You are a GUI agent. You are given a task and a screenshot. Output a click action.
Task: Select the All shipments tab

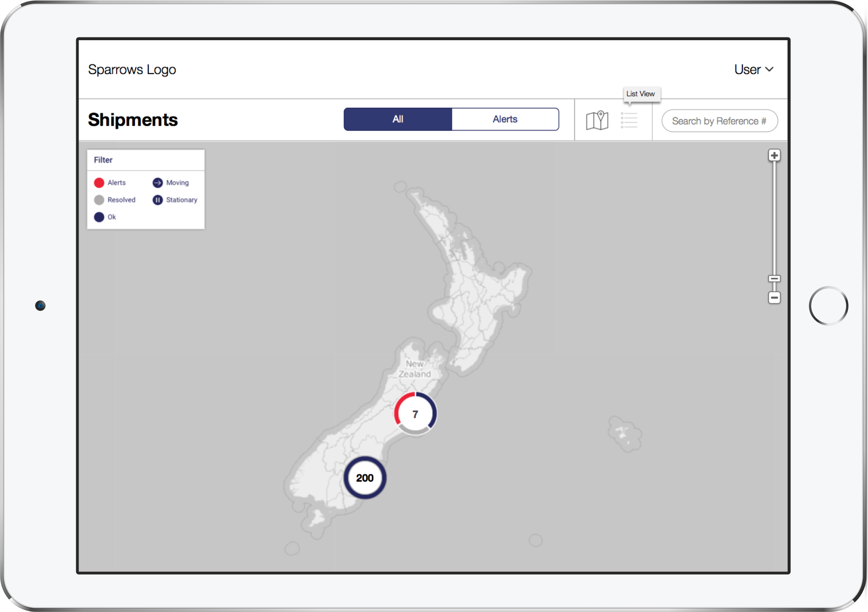398,119
